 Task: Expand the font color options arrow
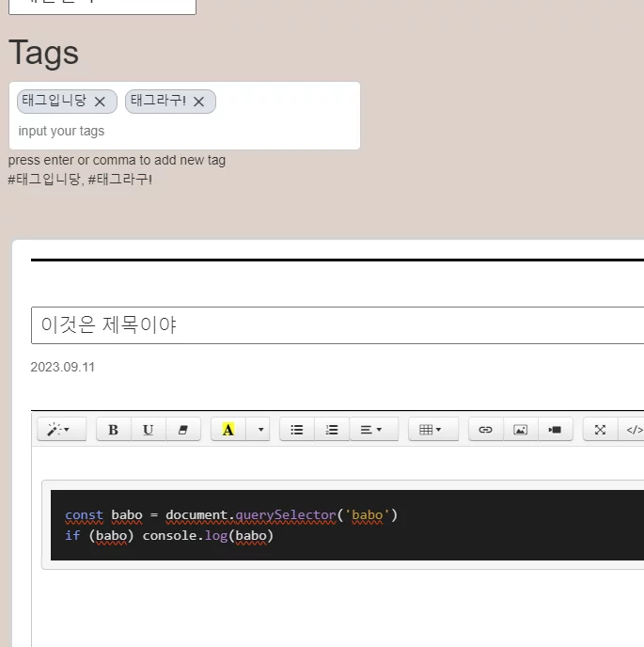click(x=260, y=430)
